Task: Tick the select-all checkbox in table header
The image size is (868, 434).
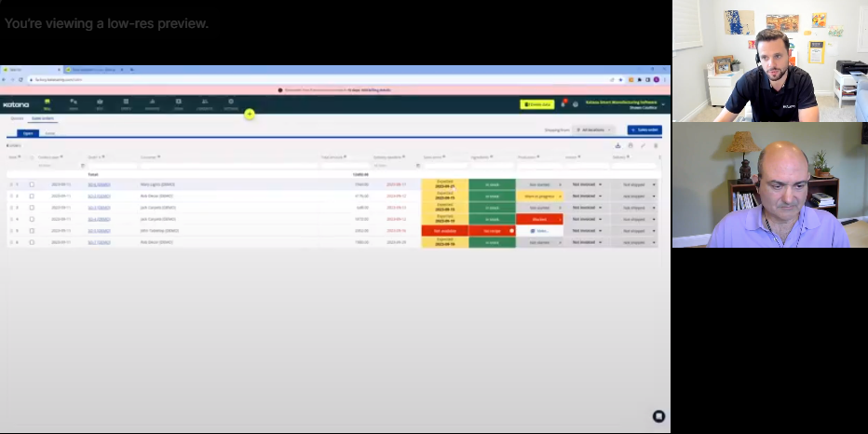Action: pos(32,157)
